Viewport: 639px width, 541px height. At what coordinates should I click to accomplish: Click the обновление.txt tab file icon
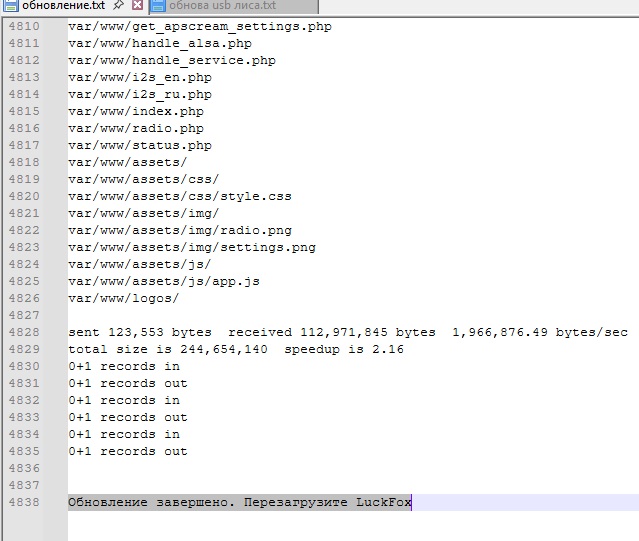[x=11, y=5]
